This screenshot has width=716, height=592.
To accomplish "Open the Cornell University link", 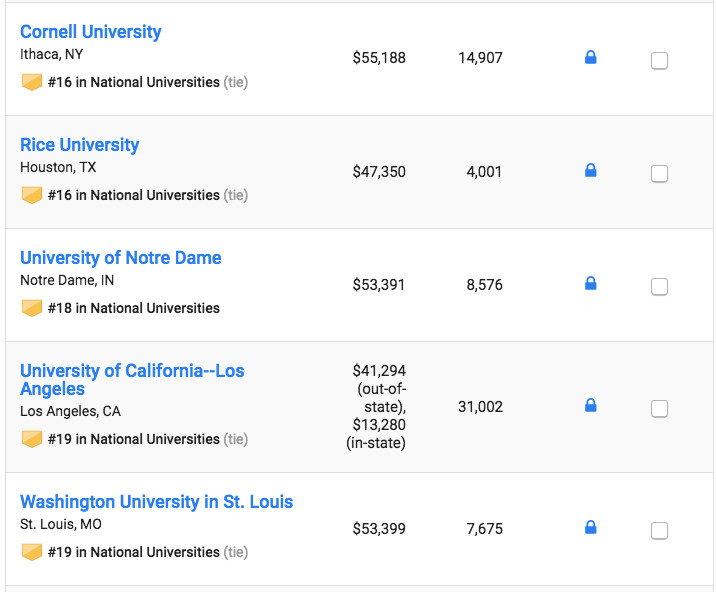I will 91,32.
